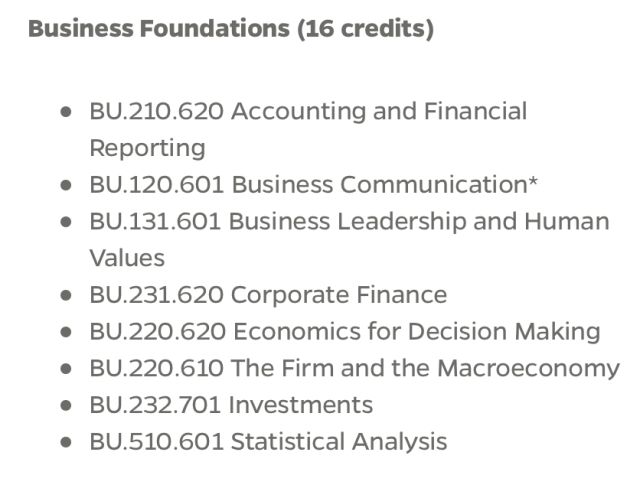Select BU.510.601 Statistical Analysis entry
Image resolution: width=640 pixels, height=488 pixels.
(268, 441)
